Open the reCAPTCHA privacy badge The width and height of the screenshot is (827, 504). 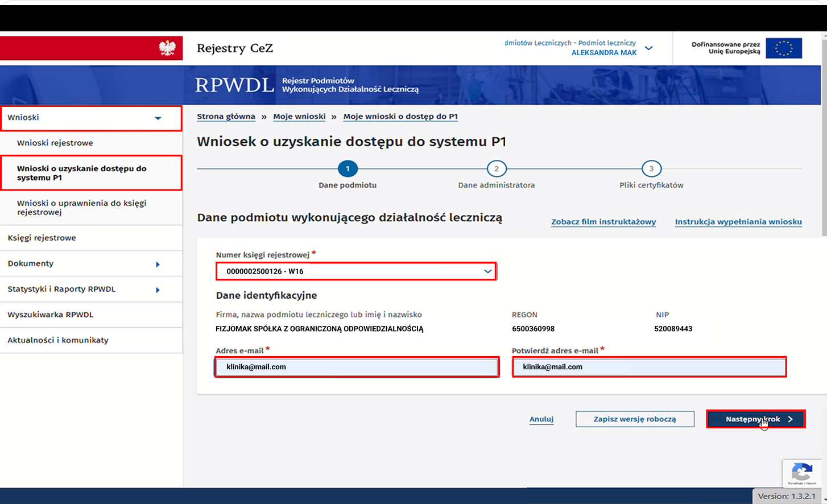coord(802,474)
